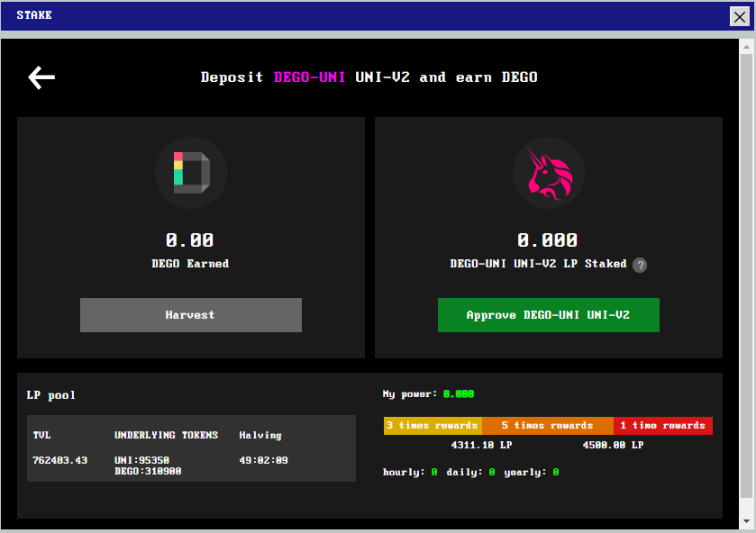
Task: Click the 4500.00 LP threshold label
Action: pyautogui.click(x=613, y=445)
